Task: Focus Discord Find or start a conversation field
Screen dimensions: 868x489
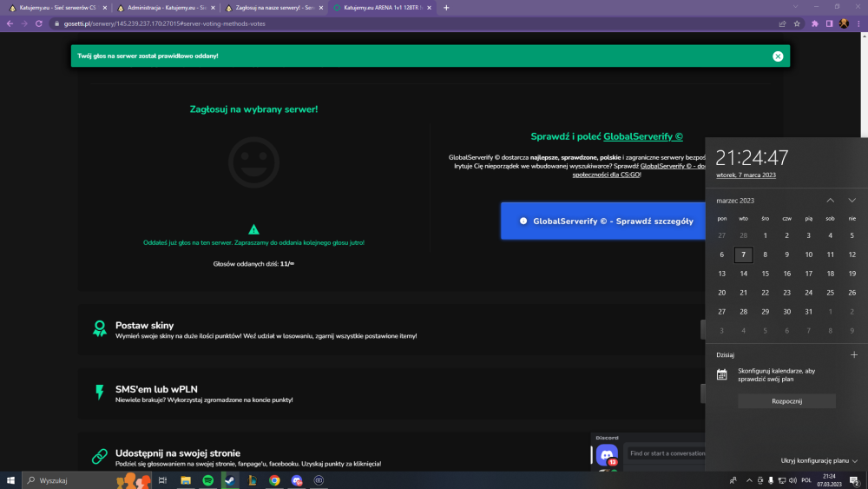Action: (667, 453)
